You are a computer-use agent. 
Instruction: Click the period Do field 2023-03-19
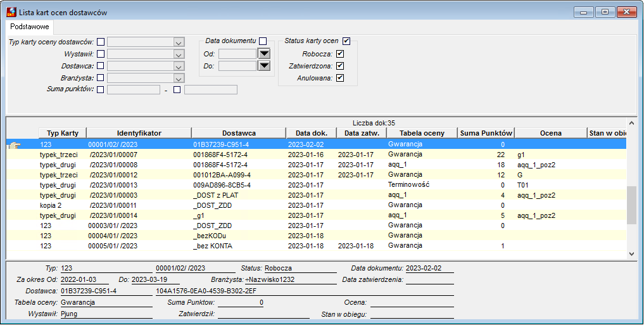155,280
